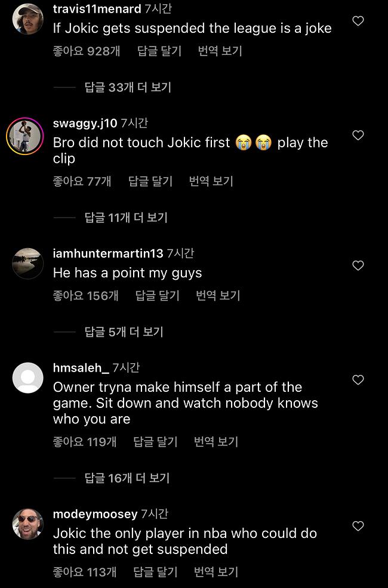Heart the hmsaleh_ comment

tap(358, 380)
